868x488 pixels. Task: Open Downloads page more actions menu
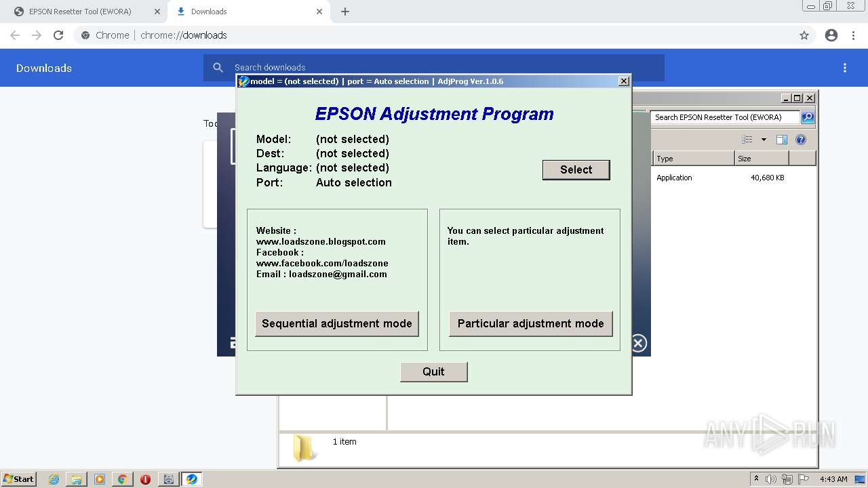pyautogui.click(x=845, y=68)
